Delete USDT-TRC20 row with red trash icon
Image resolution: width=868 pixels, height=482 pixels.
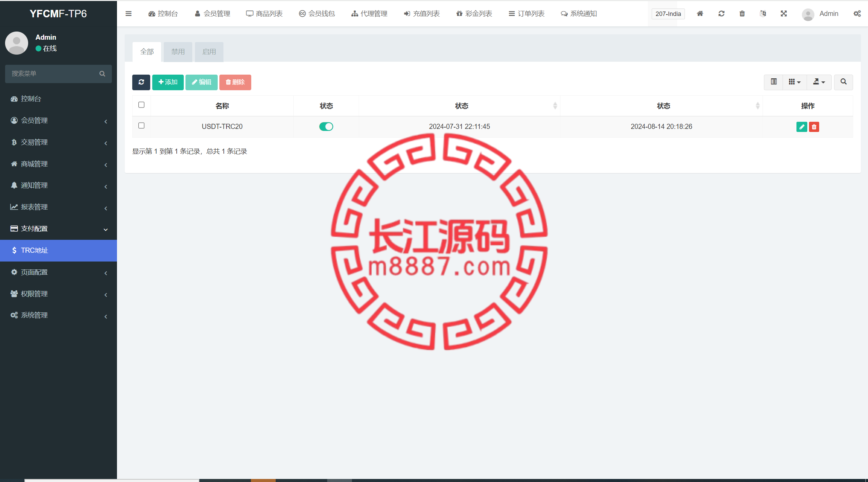[x=814, y=127]
